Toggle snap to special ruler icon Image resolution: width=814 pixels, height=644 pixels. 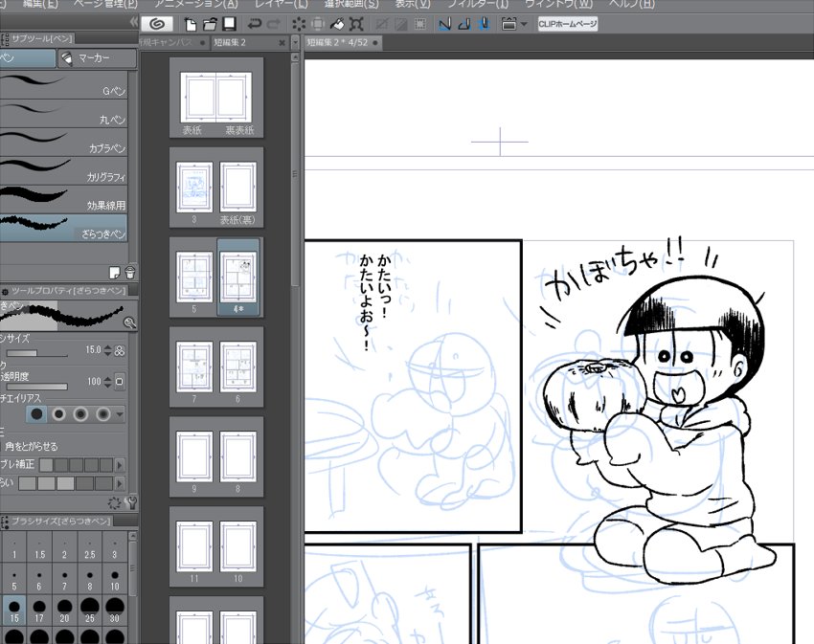click(464, 24)
